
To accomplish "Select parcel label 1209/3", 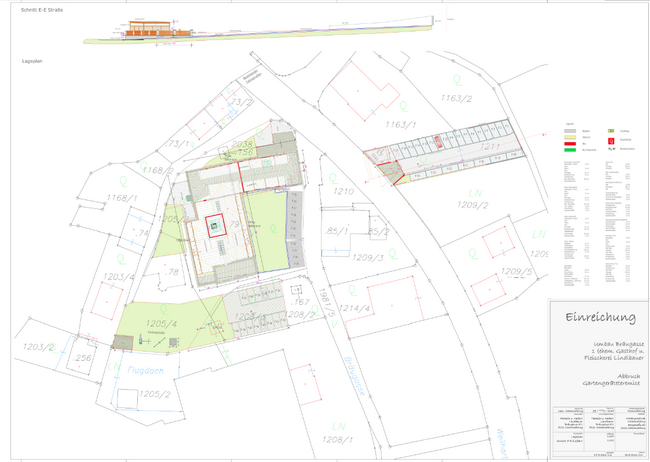I will point(368,258).
